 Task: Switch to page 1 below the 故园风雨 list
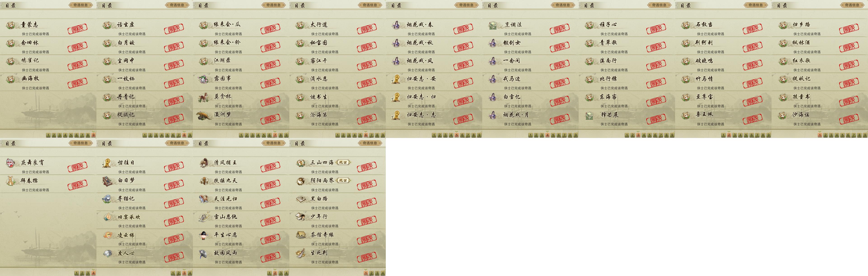pos(269,273)
